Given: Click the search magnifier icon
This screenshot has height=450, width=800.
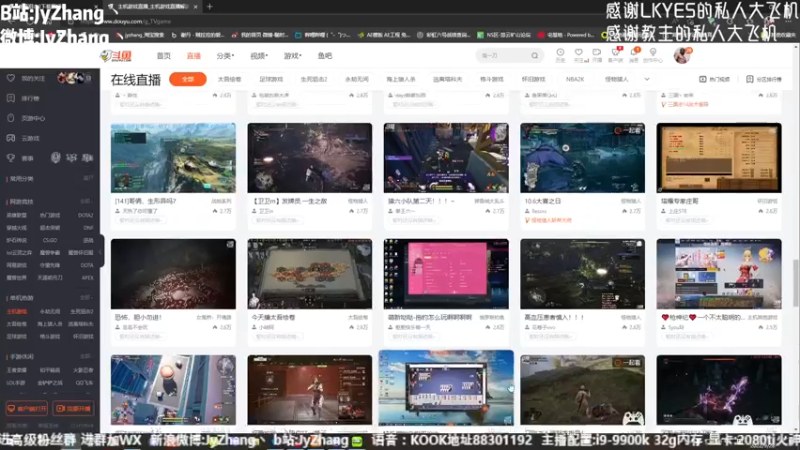Looking at the screenshot, I should [x=534, y=55].
